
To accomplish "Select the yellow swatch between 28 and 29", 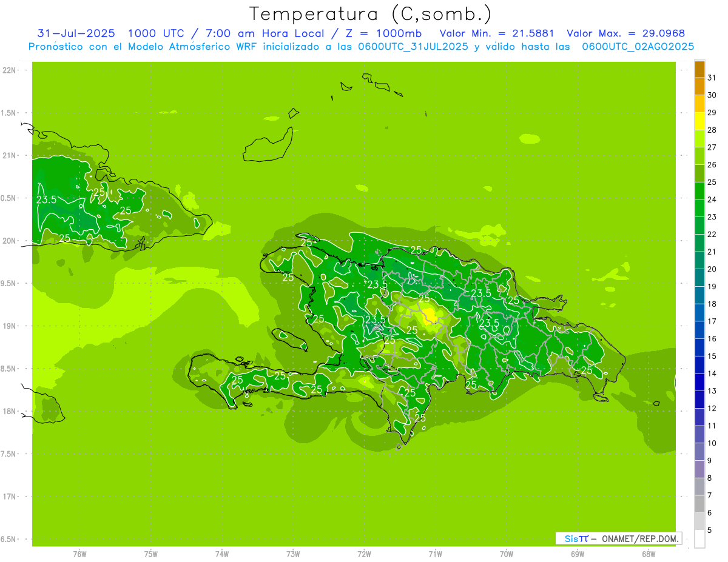I will point(699,121).
